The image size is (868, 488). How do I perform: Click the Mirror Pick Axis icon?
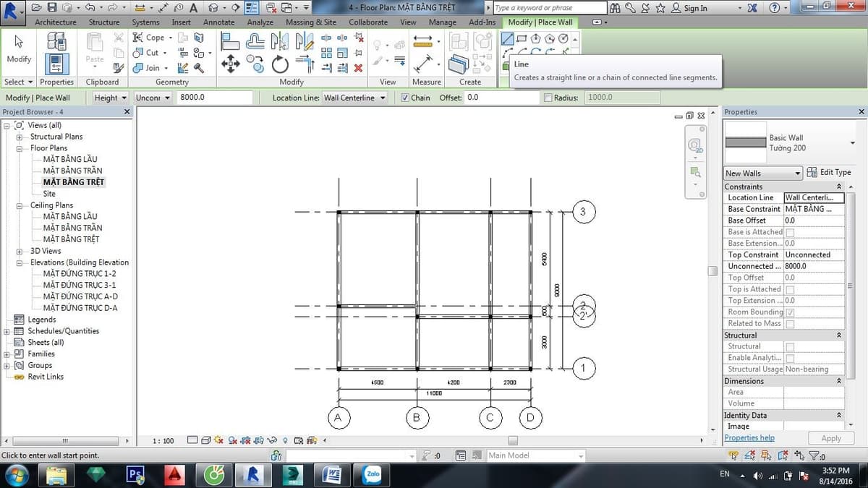280,42
